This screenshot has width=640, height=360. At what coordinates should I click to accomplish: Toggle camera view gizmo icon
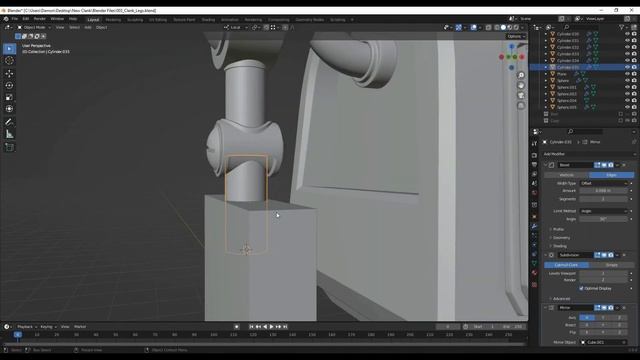coord(521,96)
